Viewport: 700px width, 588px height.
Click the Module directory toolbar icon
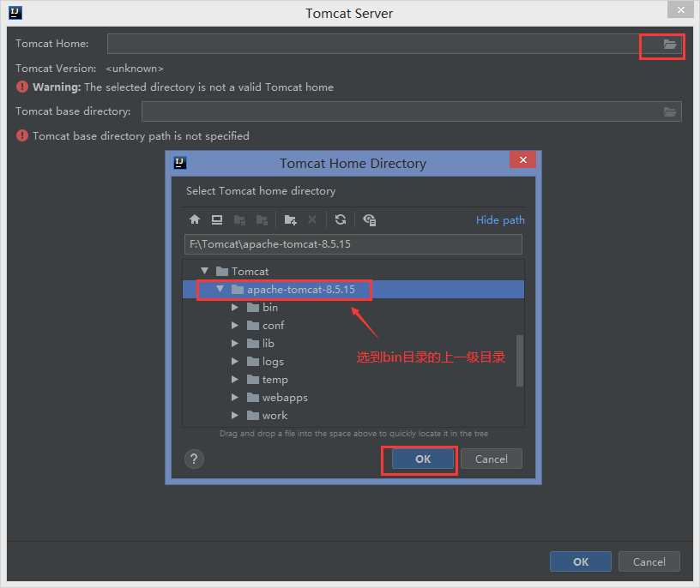click(x=262, y=219)
